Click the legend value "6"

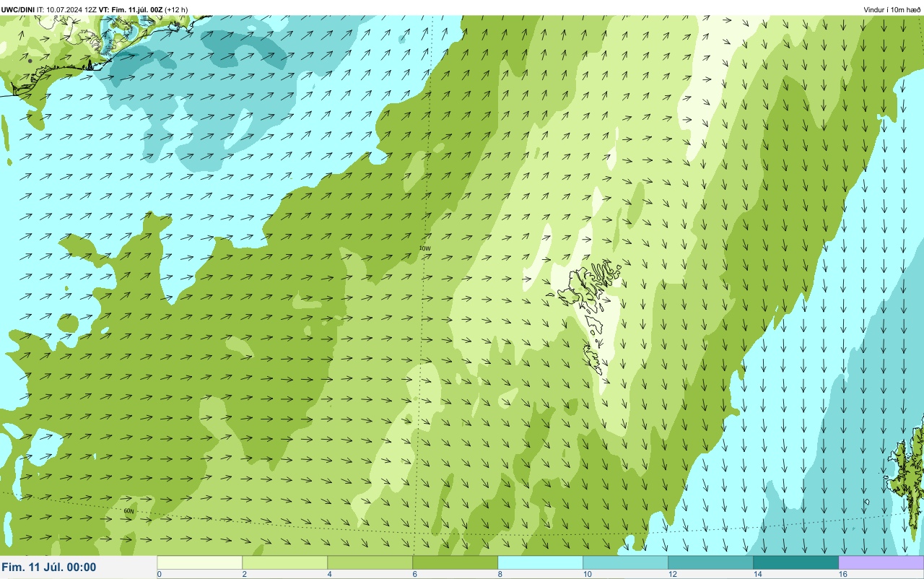[x=415, y=575]
